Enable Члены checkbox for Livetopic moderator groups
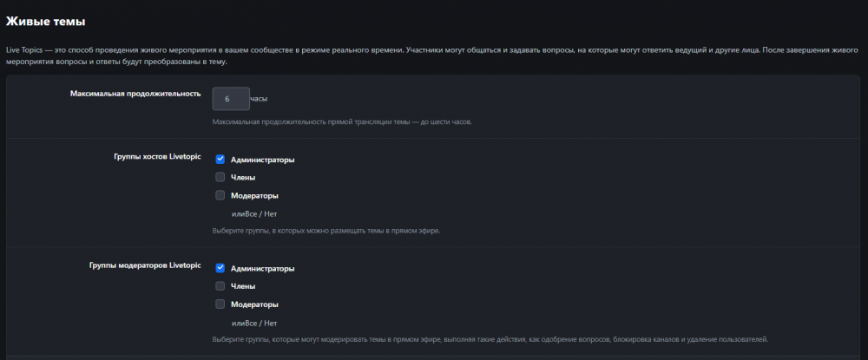This screenshot has height=360, width=868. (x=220, y=285)
